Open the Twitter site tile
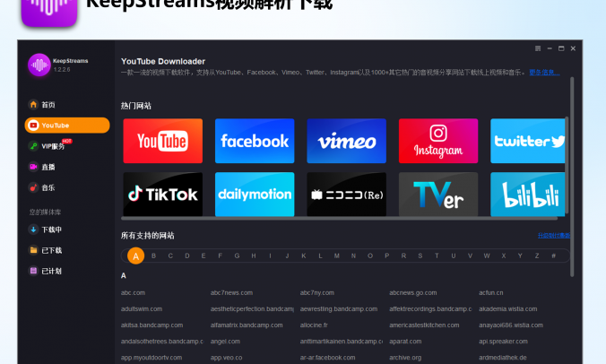 click(528, 141)
